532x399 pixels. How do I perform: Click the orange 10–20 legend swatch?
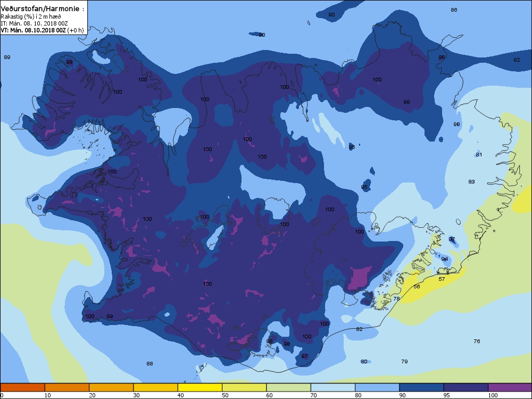67,387
